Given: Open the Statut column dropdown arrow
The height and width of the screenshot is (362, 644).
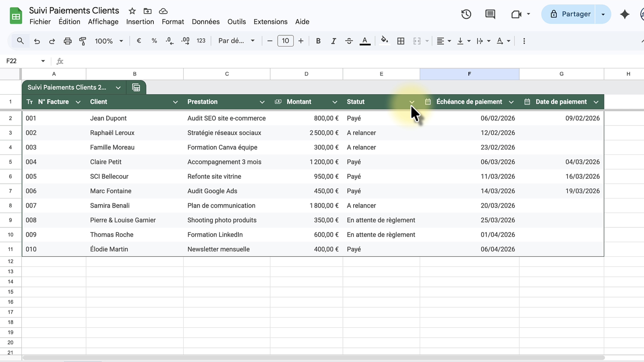Looking at the screenshot, I should [412, 102].
